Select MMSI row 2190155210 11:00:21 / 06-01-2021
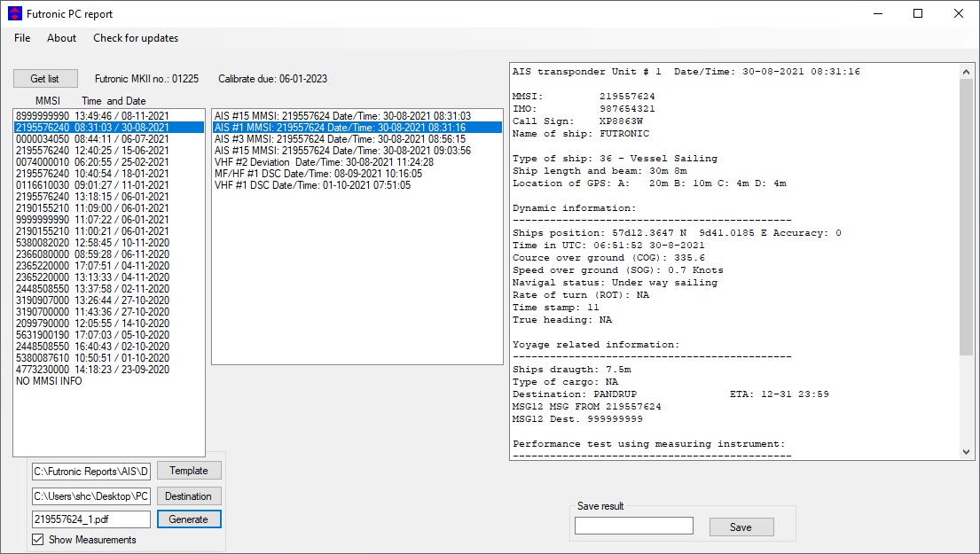Viewport: 980px width, 554px height. click(109, 231)
